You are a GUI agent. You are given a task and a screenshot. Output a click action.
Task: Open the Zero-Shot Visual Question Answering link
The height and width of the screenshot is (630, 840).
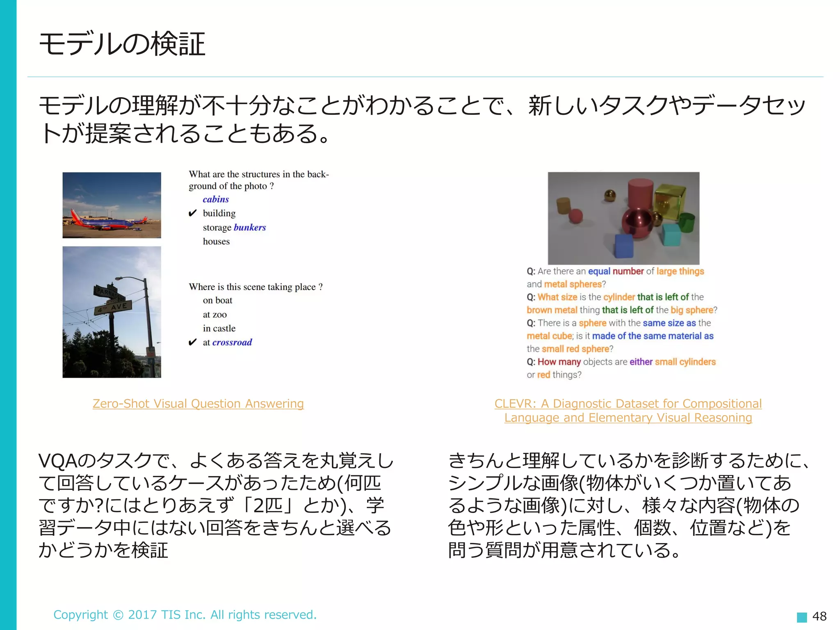(198, 404)
